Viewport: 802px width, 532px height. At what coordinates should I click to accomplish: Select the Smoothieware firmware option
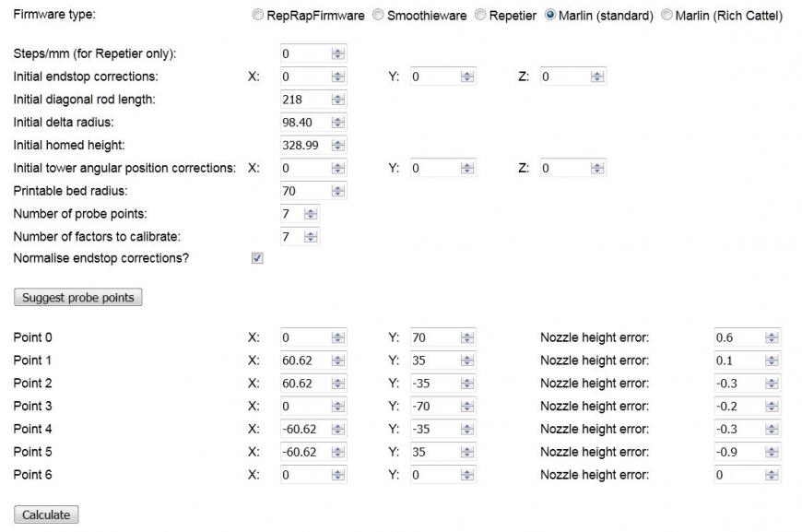coord(378,15)
